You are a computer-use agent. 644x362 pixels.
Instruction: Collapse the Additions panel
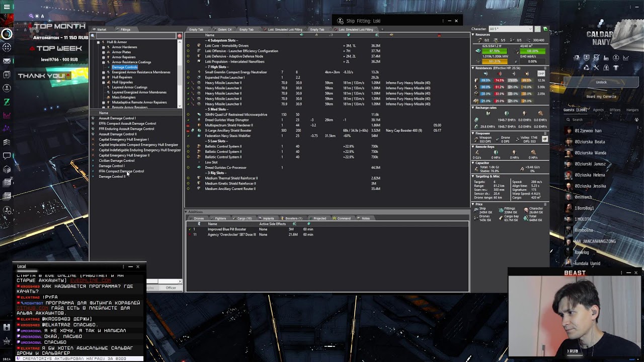click(x=187, y=212)
